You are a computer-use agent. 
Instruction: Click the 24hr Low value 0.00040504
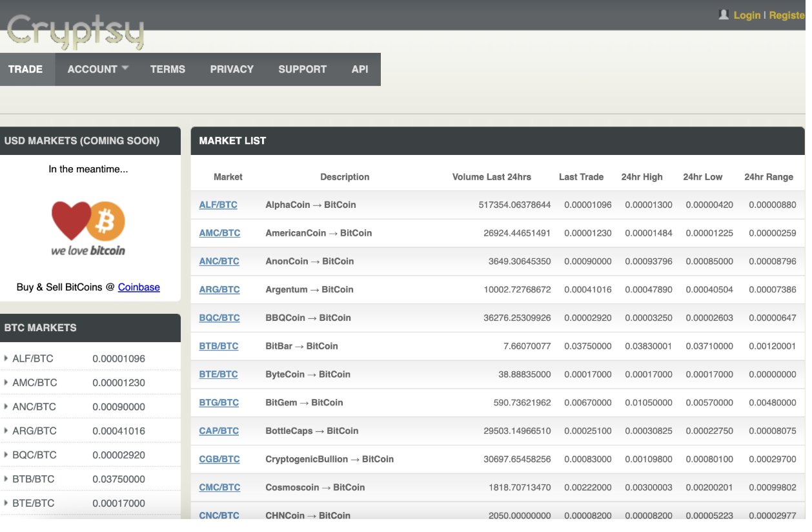[709, 290]
